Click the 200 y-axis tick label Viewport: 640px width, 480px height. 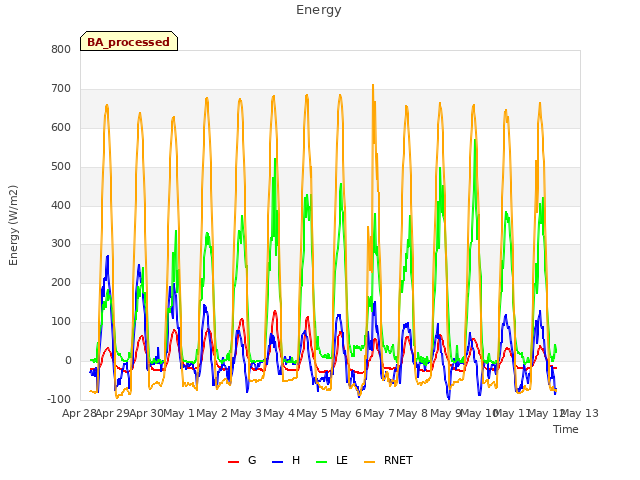[x=61, y=283]
